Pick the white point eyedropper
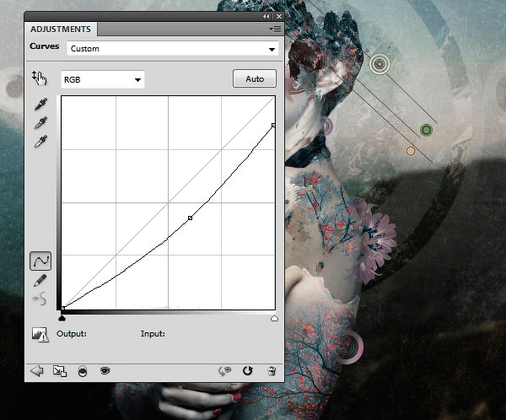The image size is (506, 420). tap(40, 141)
